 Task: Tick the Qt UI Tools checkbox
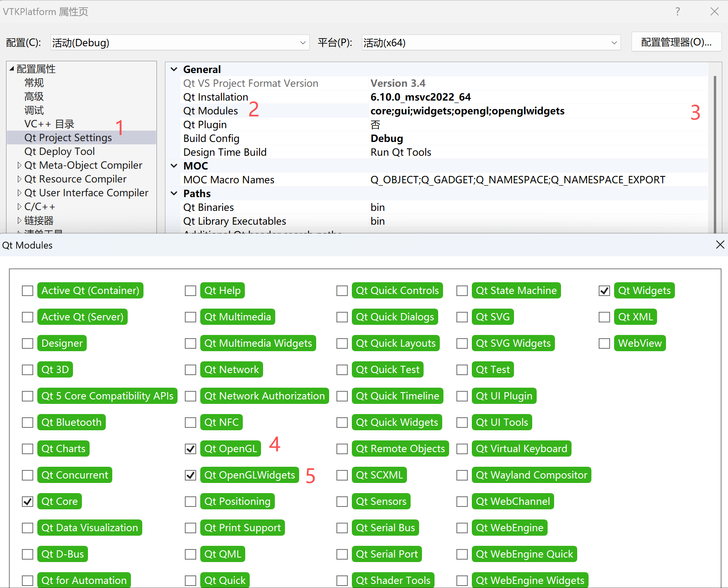coord(462,423)
